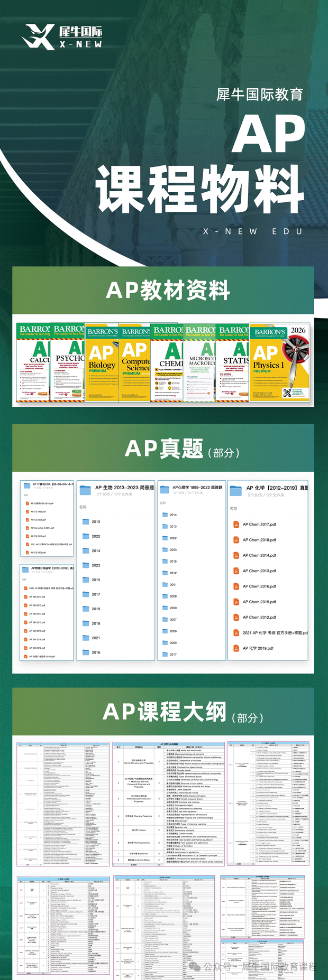Open folder 2022 in the AP 生物 list
328x980 pixels.
point(92,536)
